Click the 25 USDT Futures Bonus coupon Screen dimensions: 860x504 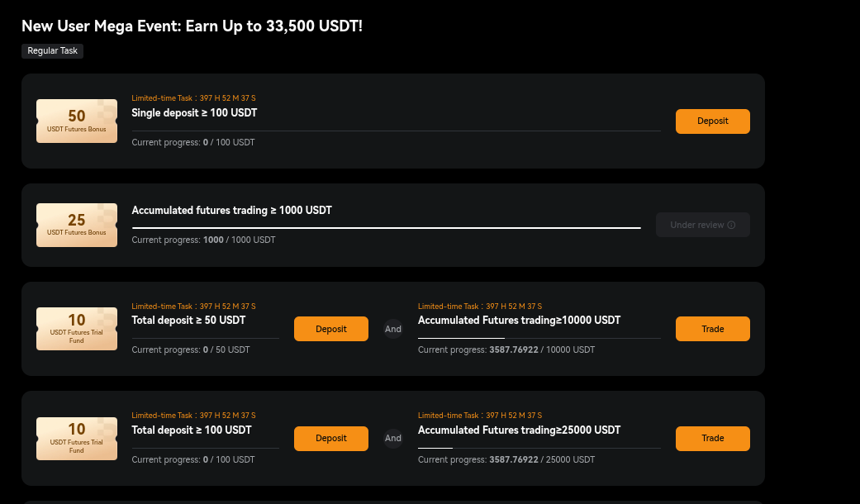(77, 225)
